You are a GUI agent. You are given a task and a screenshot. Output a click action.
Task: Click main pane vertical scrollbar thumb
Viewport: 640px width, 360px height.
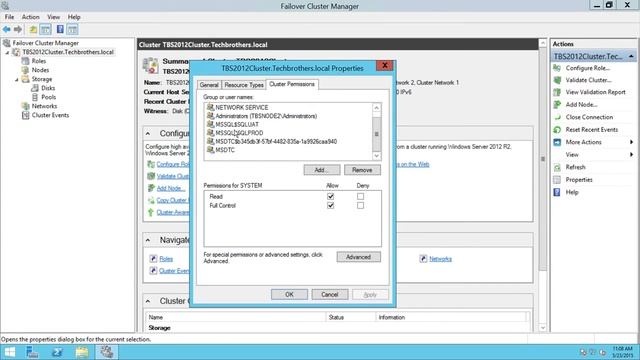point(542,159)
